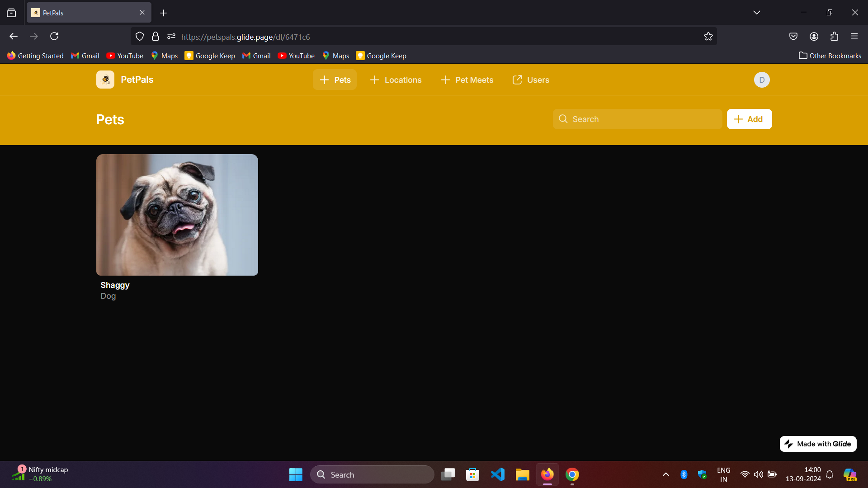Switch to the Pet Meets section

467,80
